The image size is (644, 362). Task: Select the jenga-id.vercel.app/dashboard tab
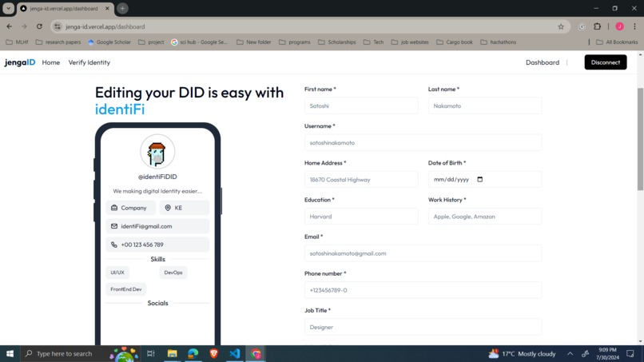(x=64, y=8)
